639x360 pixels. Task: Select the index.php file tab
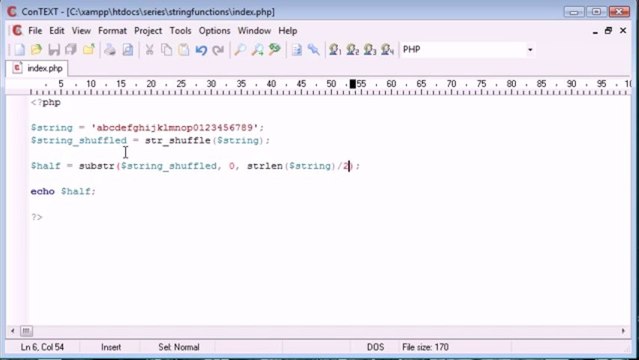point(37,68)
